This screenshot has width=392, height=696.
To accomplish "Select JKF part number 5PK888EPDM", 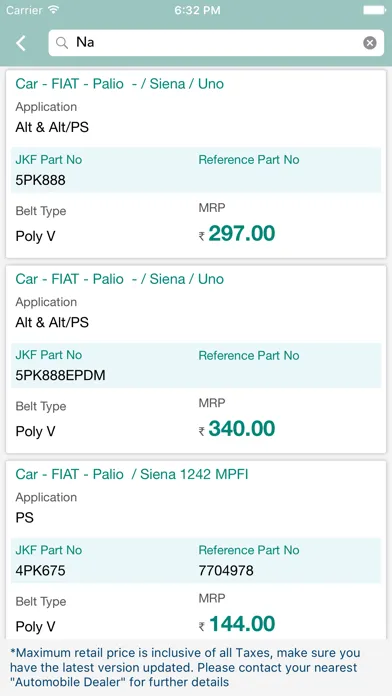I will point(60,376).
